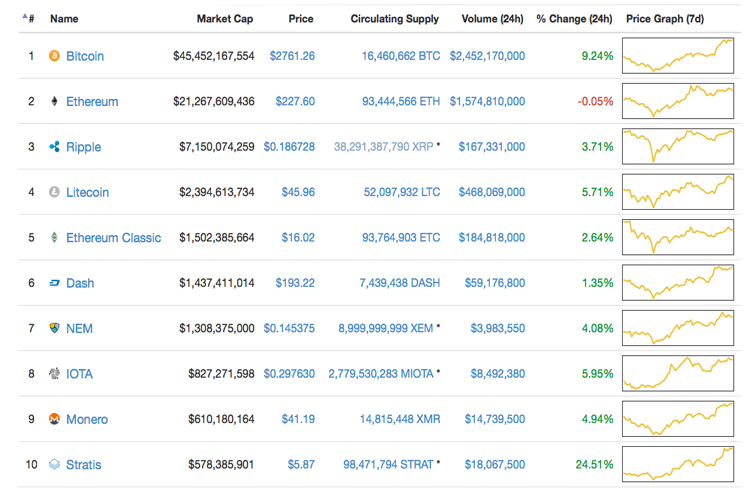Open the Bitcoin link

[85, 56]
